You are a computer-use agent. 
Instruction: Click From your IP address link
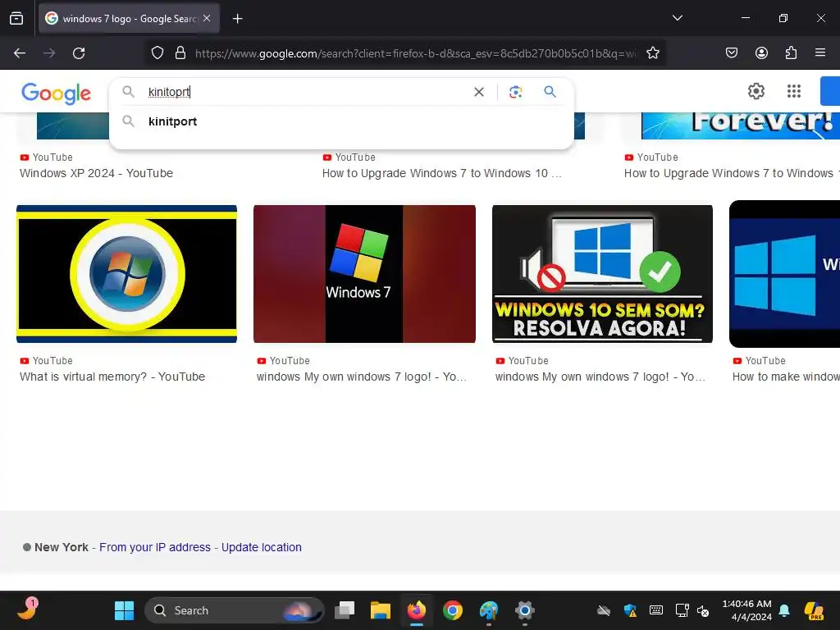pos(155,547)
